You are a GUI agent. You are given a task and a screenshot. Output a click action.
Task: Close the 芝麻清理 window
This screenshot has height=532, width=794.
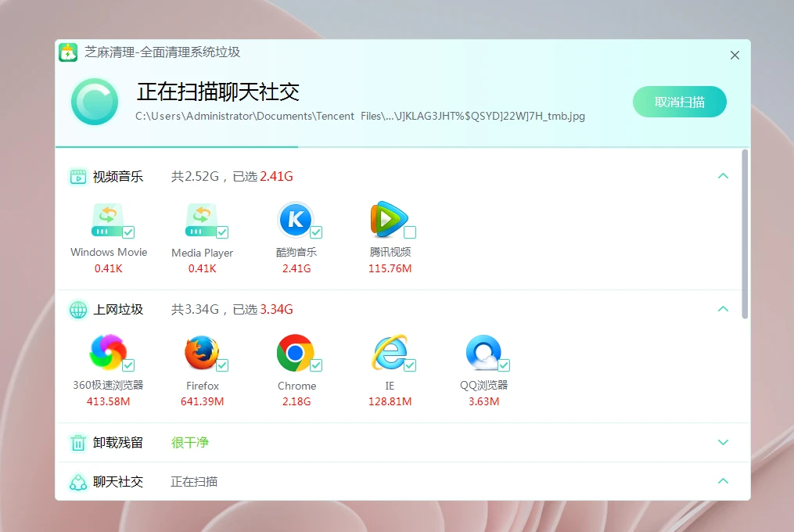pos(735,56)
